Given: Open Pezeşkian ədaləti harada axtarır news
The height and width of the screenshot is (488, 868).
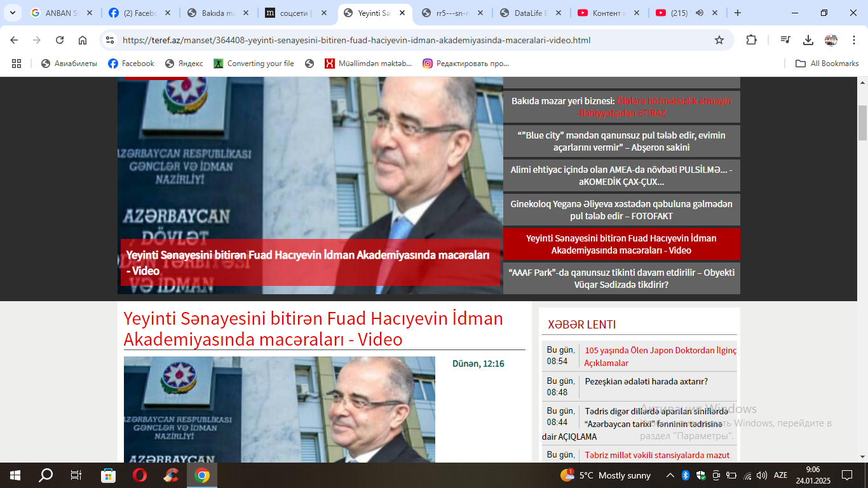Looking at the screenshot, I should (x=646, y=381).
